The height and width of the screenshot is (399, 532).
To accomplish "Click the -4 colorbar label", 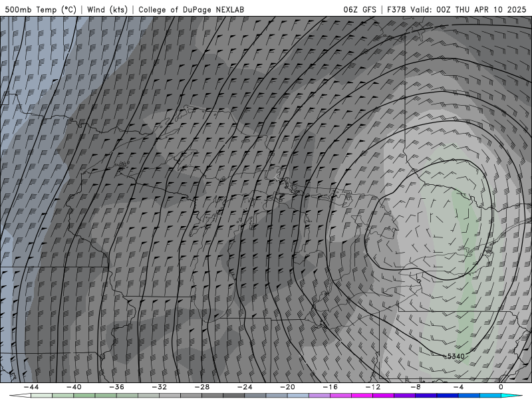I will [x=459, y=387].
